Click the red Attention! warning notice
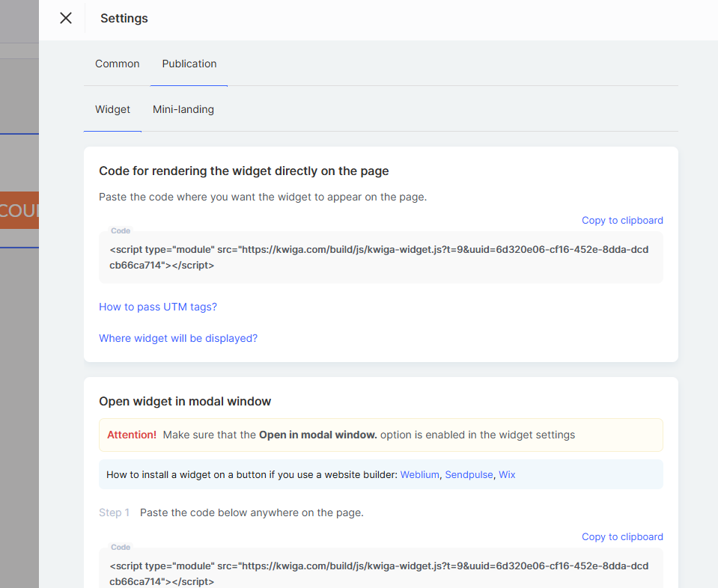The image size is (718, 588). point(132,435)
